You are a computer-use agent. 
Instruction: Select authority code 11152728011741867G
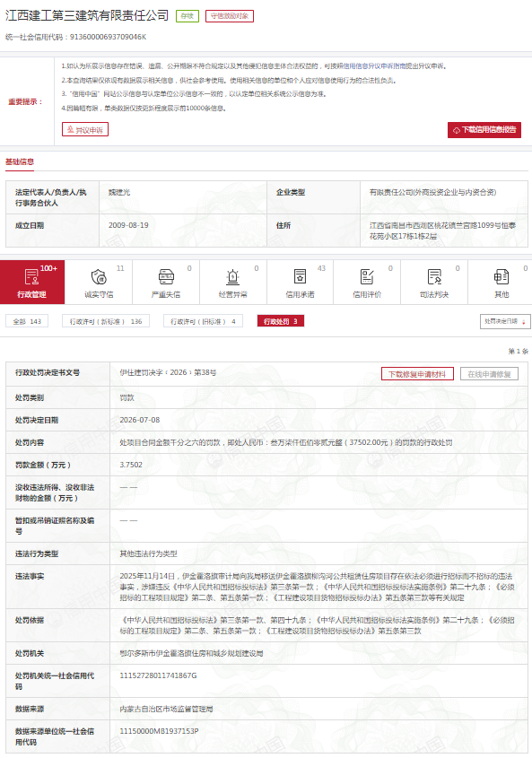(158, 675)
